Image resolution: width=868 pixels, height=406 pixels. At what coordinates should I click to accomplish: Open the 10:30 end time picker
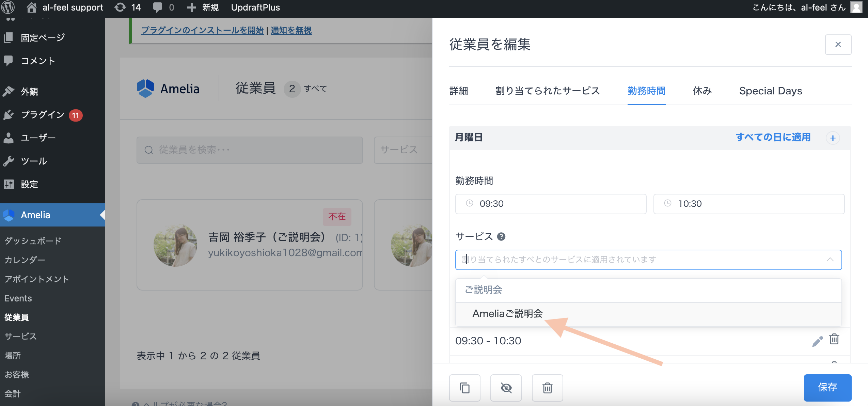tap(748, 204)
